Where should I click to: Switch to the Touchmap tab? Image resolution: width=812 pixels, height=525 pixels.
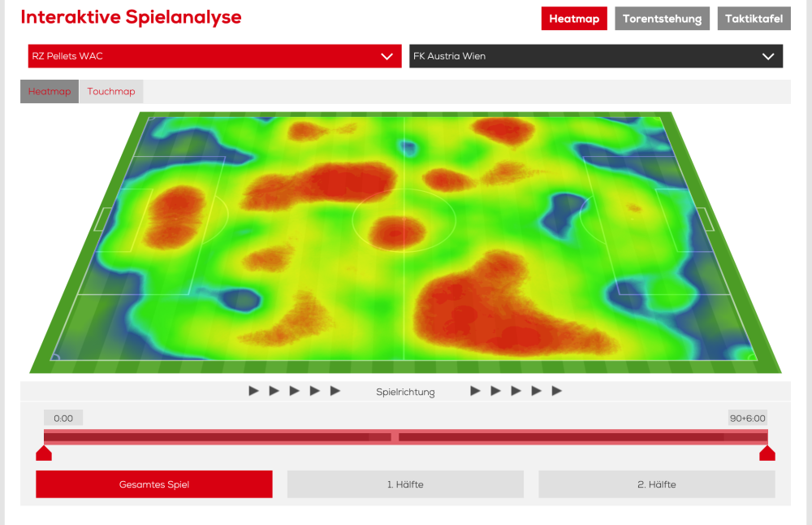coord(111,92)
